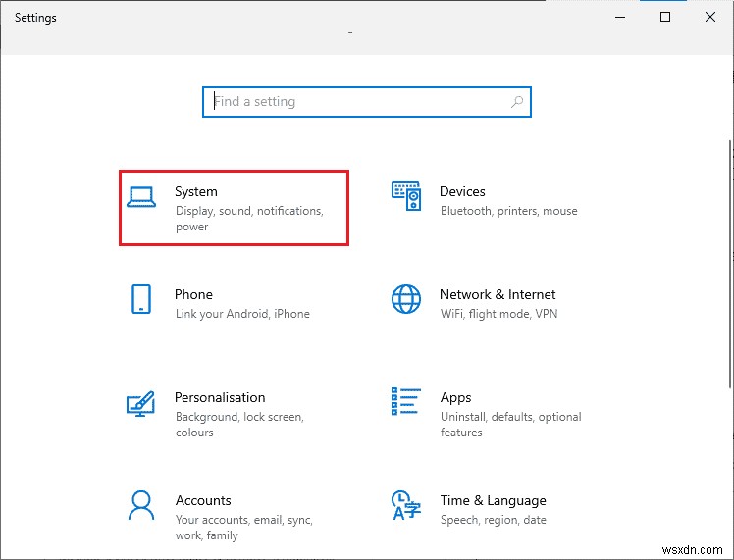Open the Accounts heading
734x560 pixels.
point(203,500)
